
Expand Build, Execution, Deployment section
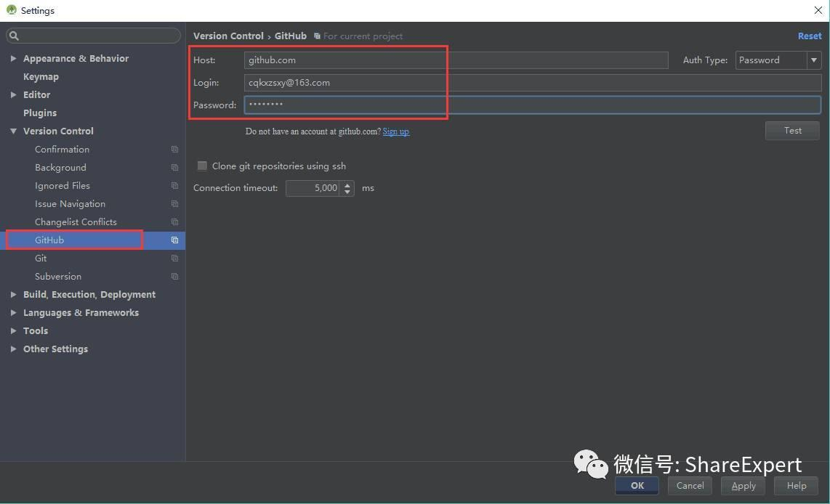pyautogui.click(x=13, y=295)
